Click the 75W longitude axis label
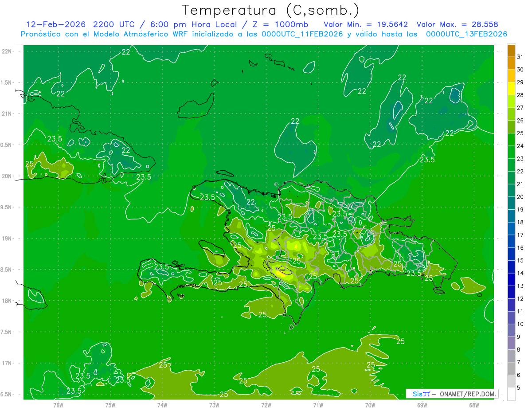Viewport: 532px width, 411px height. (x=110, y=405)
